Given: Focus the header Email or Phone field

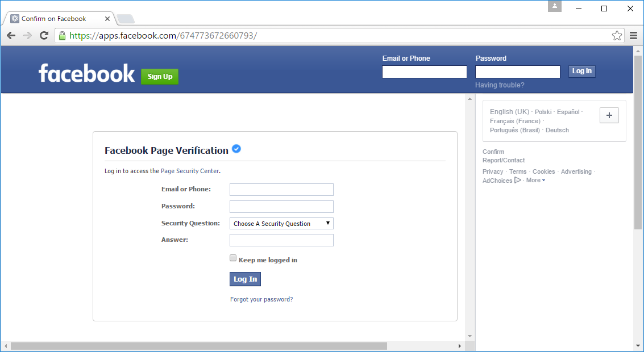Looking at the screenshot, I should (x=424, y=72).
